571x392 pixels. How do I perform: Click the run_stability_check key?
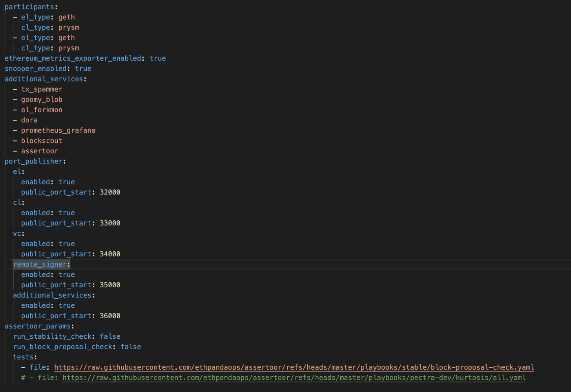52,336
